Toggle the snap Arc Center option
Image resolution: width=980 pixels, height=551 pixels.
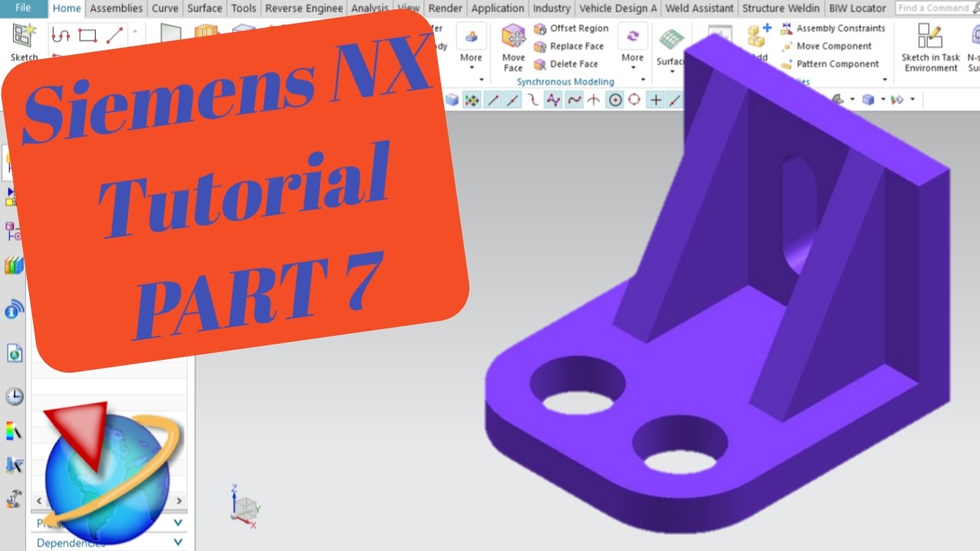[x=615, y=99]
